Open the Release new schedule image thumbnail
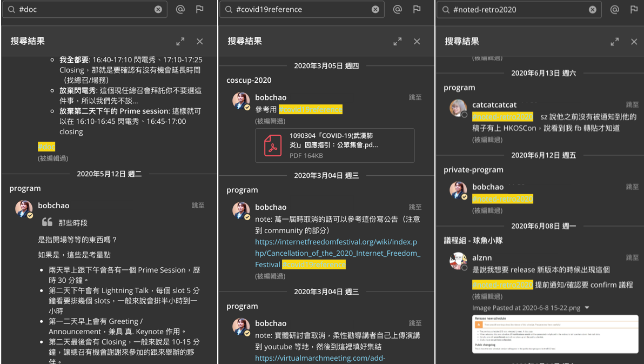This screenshot has height=364, width=644. (x=555, y=334)
